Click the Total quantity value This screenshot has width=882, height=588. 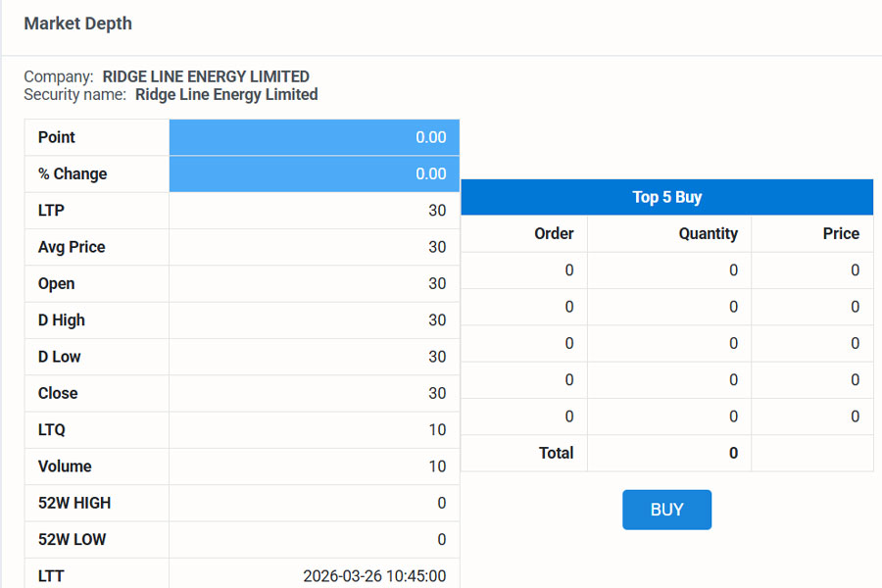pos(732,454)
